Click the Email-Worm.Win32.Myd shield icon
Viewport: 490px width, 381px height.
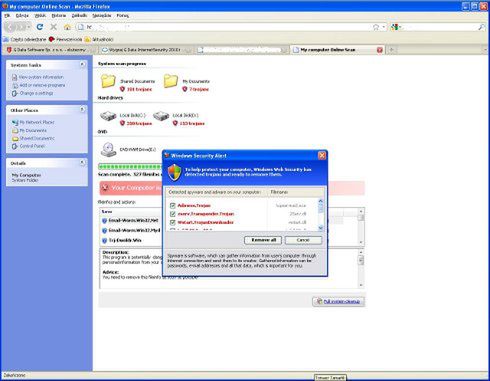pyautogui.click(x=104, y=230)
